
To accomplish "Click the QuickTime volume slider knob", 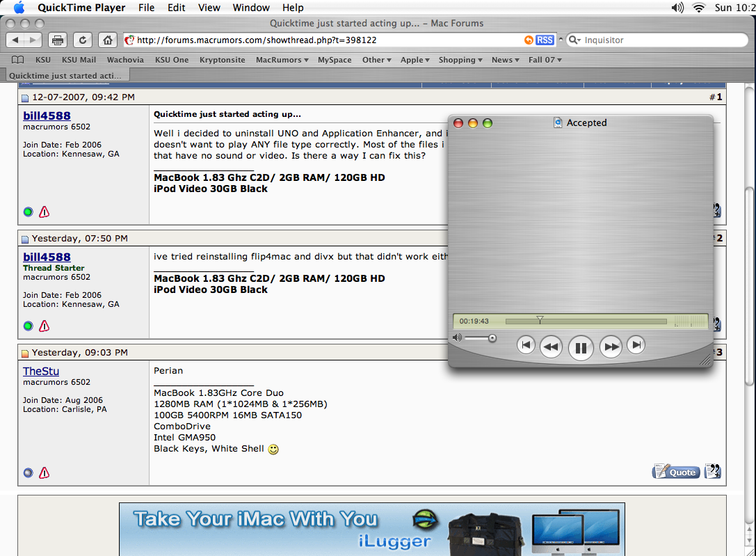I will point(492,338).
